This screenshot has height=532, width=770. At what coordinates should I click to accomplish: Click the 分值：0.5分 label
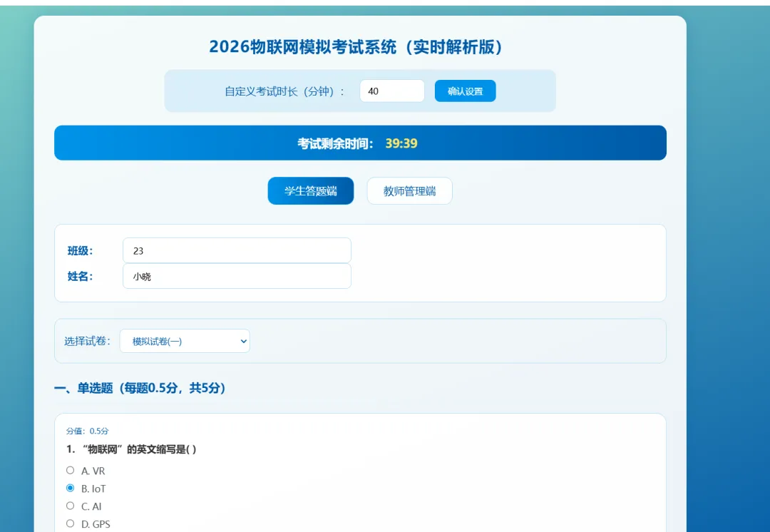88,431
